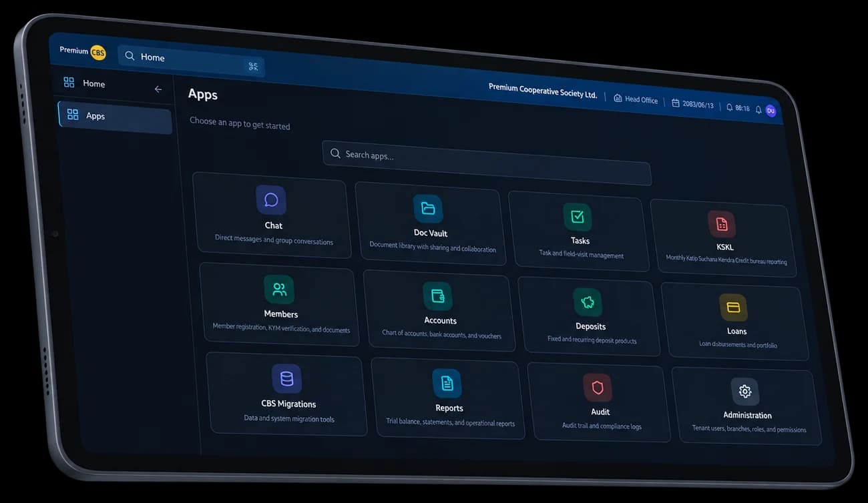Open the Loans card icon
Viewport: 868px width, 503px height.
click(x=733, y=308)
